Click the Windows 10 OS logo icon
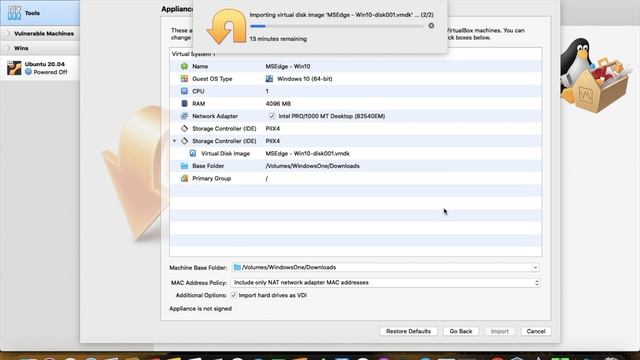The height and width of the screenshot is (360, 640). (269, 79)
